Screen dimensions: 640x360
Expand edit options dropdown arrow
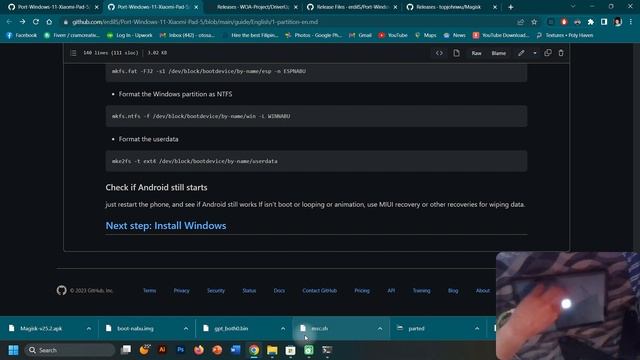click(535, 53)
